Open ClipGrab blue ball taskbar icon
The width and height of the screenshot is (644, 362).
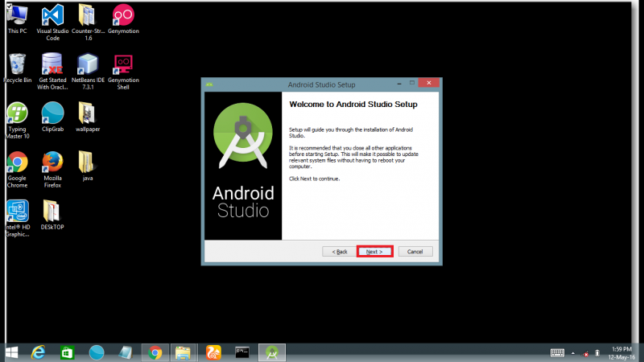coord(97,352)
